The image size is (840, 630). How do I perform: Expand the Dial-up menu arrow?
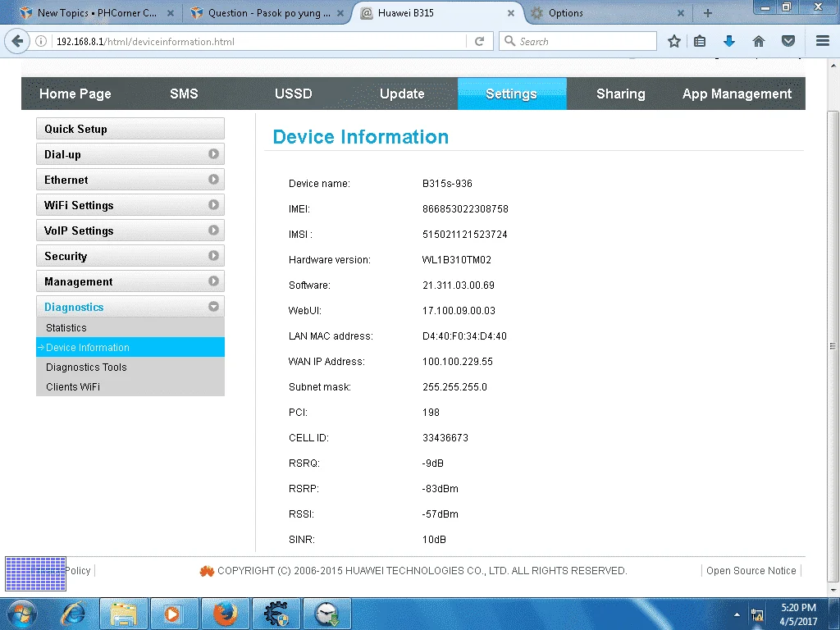click(213, 153)
